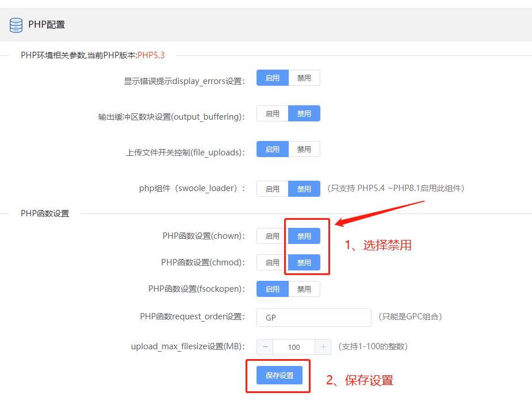Disable file_uploads using 禁用
The image size is (532, 412).
click(x=304, y=150)
